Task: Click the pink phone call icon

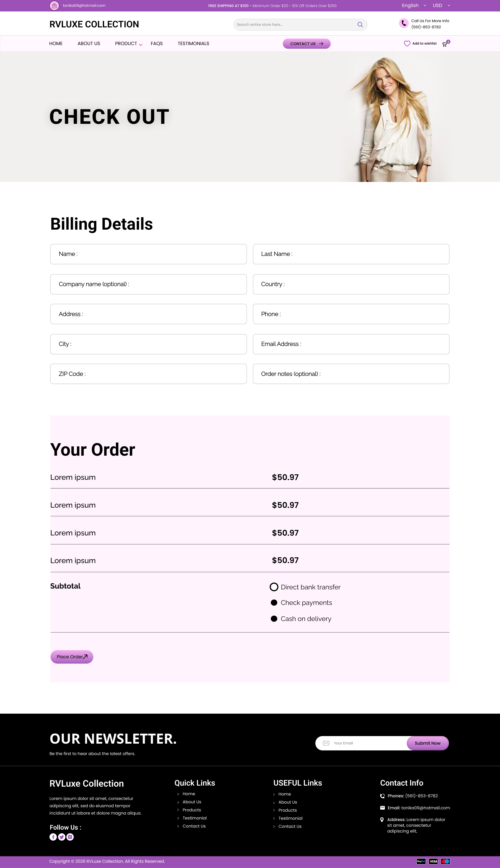Action: click(403, 23)
